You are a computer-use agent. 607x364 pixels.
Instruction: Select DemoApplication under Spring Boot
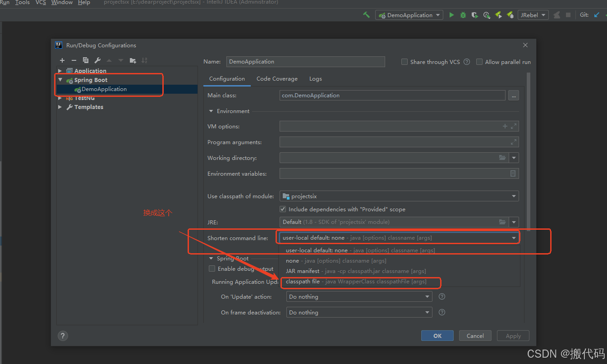pyautogui.click(x=104, y=89)
